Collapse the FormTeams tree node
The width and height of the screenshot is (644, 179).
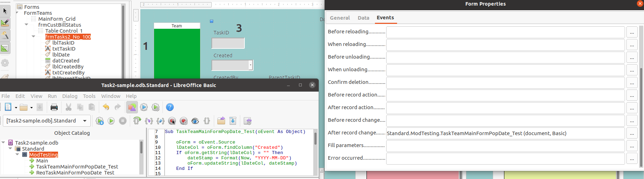coord(18,13)
